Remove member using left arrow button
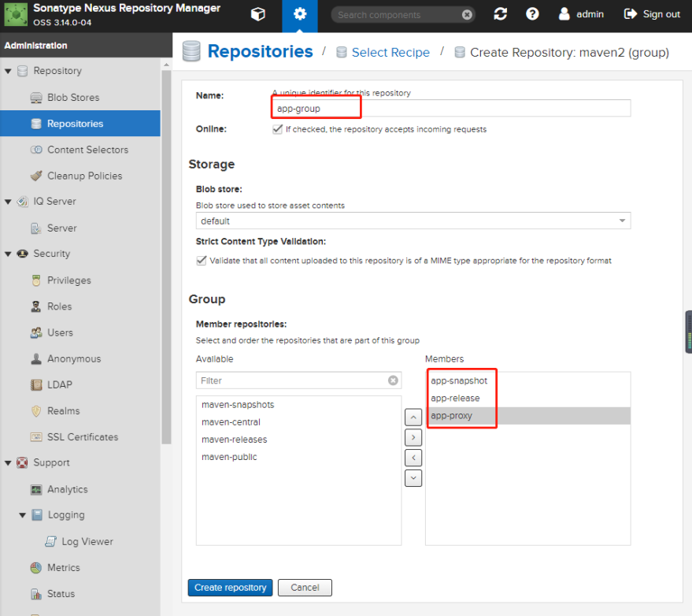The image size is (692, 616). coord(413,458)
